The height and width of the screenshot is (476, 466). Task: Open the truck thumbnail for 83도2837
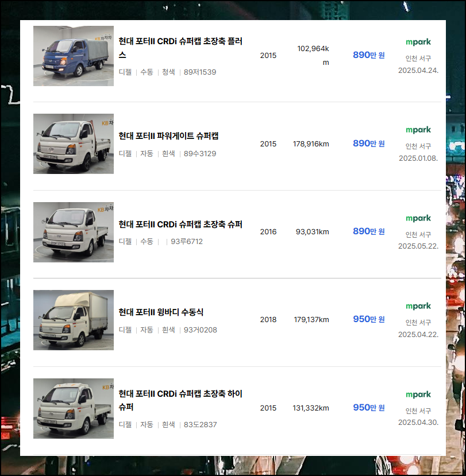click(74, 408)
